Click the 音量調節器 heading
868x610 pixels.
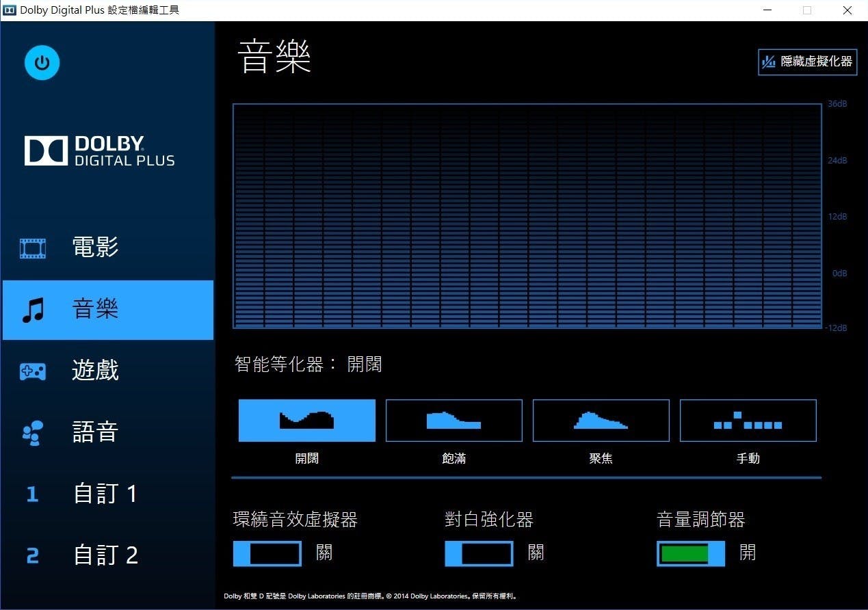click(x=700, y=520)
